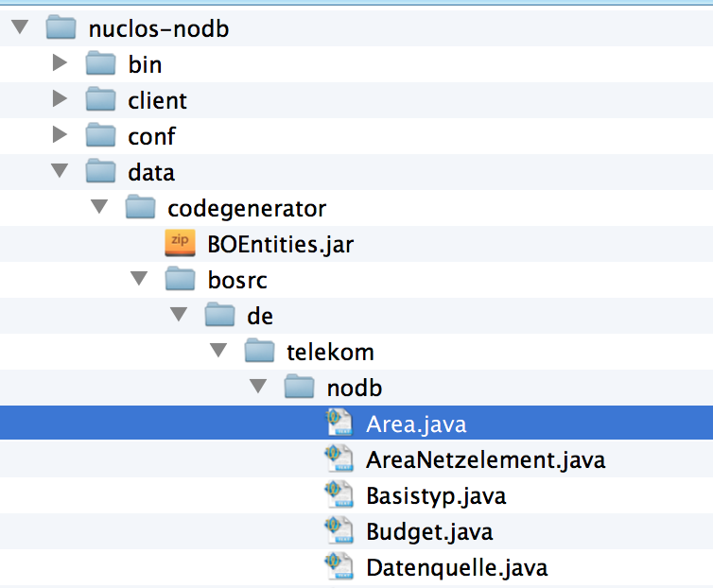
Task: Click the nodb folder icon
Action: click(x=299, y=386)
